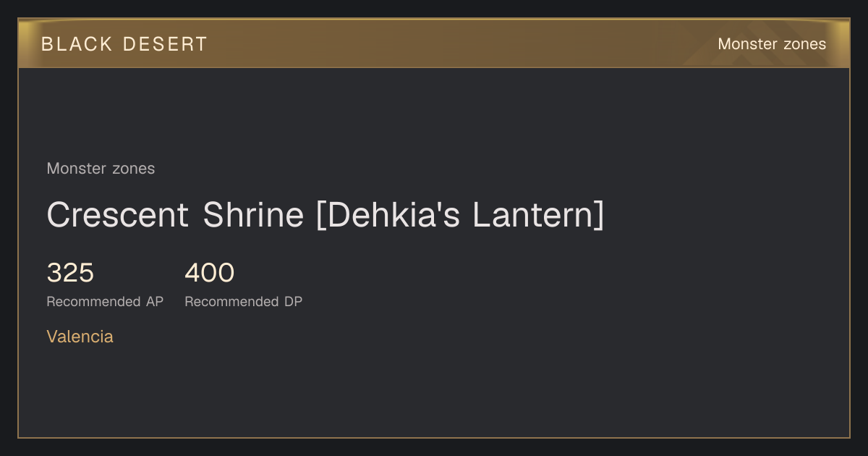This screenshot has height=456, width=868.
Task: Click the 400 defense power value
Action: [x=210, y=273]
